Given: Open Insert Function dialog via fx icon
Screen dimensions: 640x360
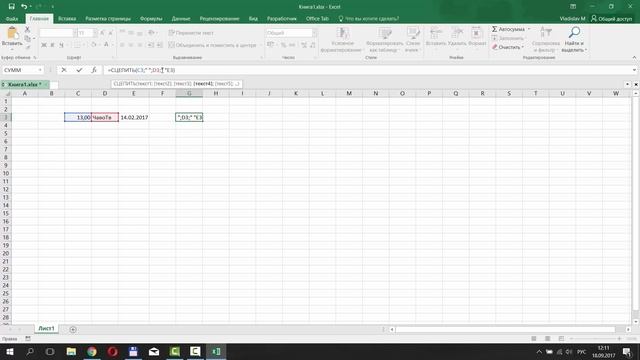Looking at the screenshot, I should [94, 70].
